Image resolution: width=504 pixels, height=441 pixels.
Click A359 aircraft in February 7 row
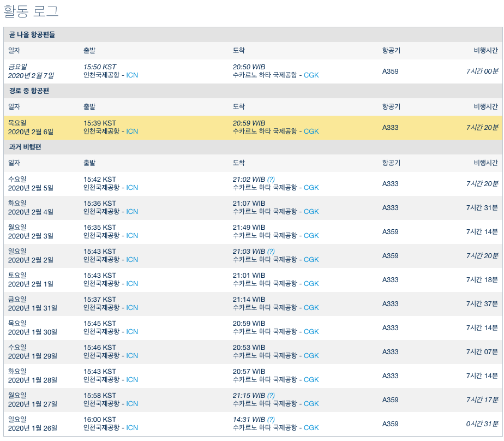[x=390, y=71]
